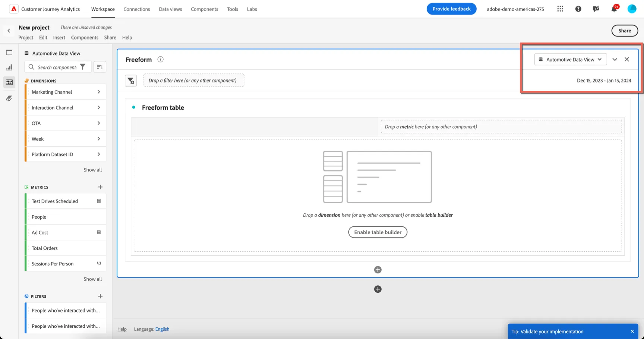
Task: Click Show all under Dimensions
Action: [x=92, y=170]
